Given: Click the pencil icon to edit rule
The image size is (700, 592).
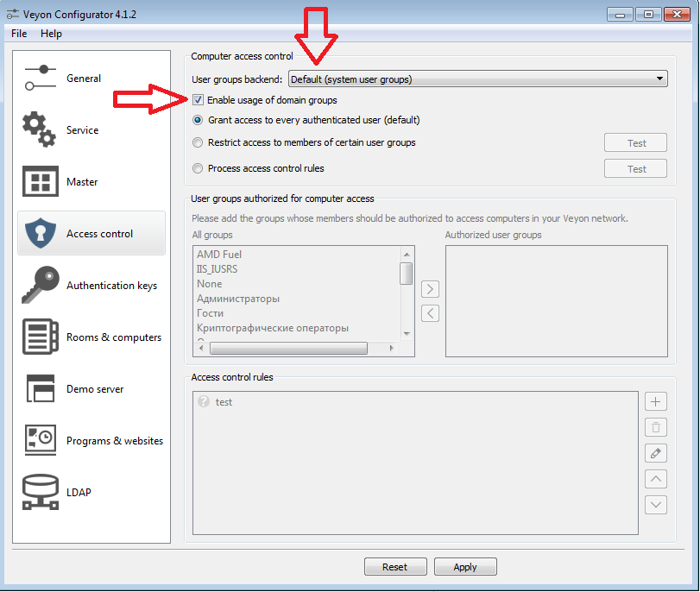Looking at the screenshot, I should click(655, 452).
